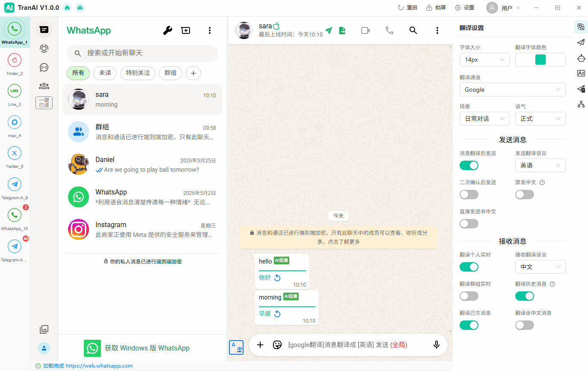Click the home icon next to TranAI title
The height and width of the screenshot is (371, 588).
point(67,8)
